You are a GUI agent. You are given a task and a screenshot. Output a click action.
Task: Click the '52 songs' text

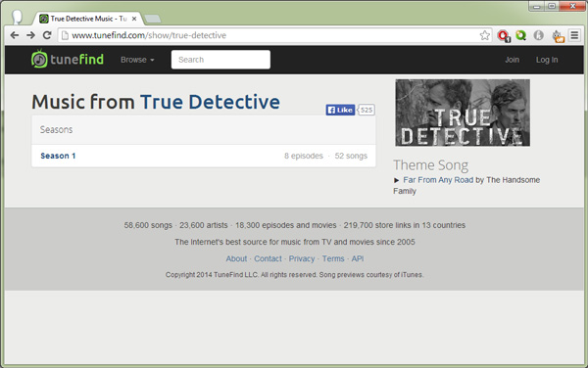(351, 156)
